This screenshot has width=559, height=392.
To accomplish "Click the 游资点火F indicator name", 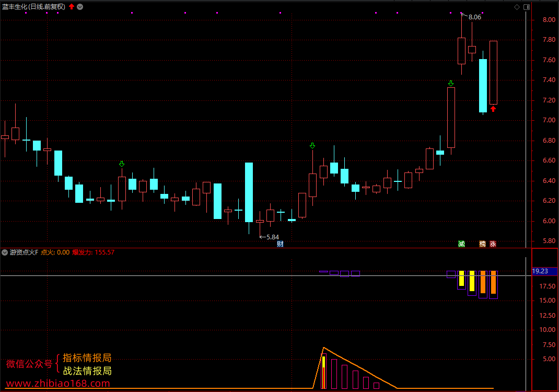I will pos(24,252).
